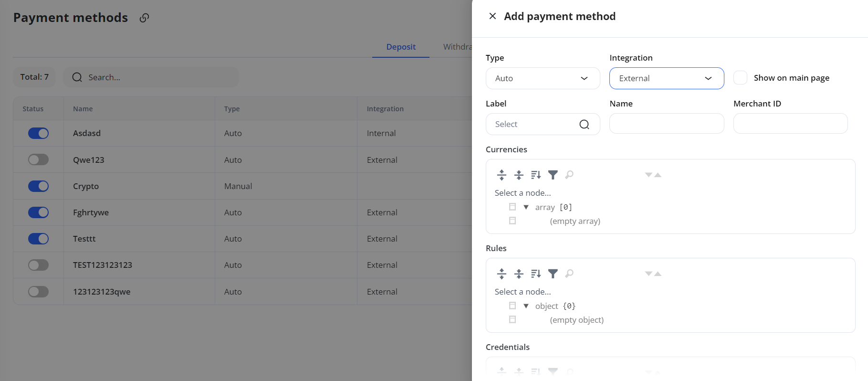Click the Asdasd name cell

pos(139,133)
